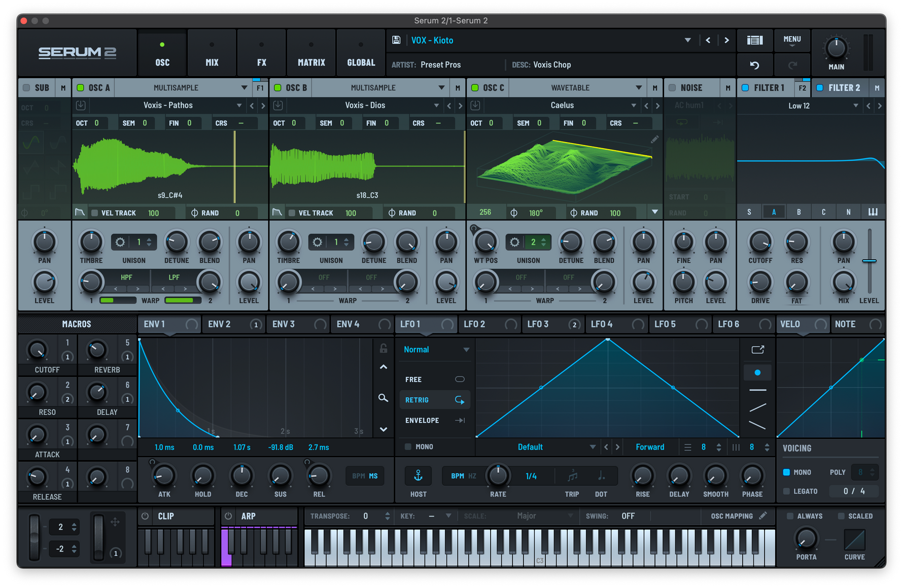The width and height of the screenshot is (903, 588).
Task: Open the preset browser list icon
Action: 754,40
